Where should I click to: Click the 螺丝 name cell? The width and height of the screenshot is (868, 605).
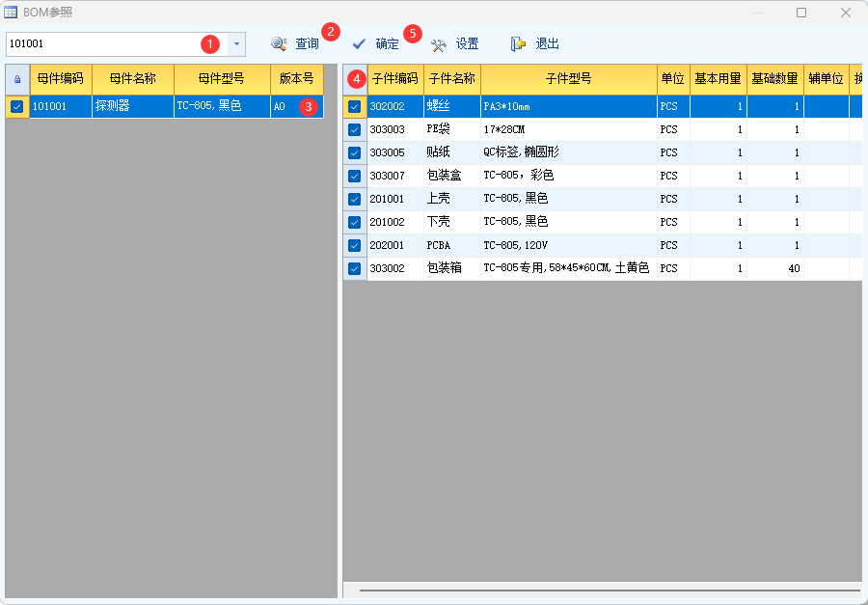point(452,106)
